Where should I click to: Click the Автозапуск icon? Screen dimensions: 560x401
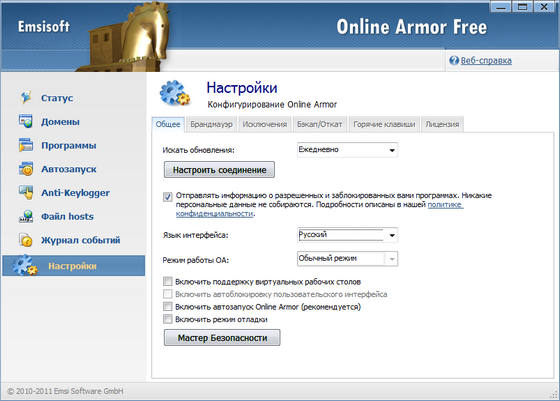[26, 169]
